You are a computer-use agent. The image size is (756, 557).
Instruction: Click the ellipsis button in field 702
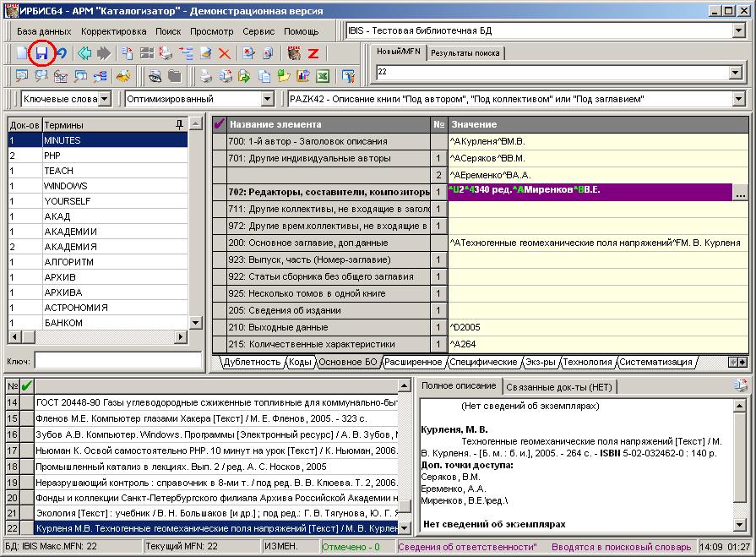740,193
